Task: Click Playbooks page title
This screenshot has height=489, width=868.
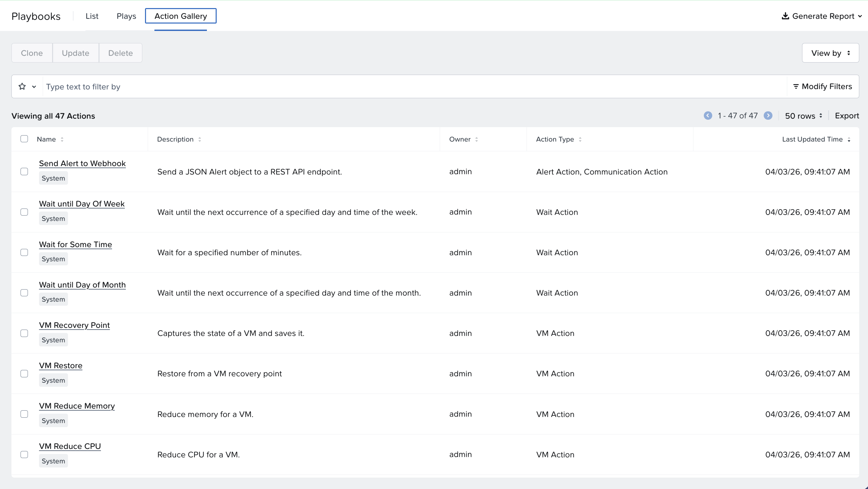Action: [x=36, y=16]
